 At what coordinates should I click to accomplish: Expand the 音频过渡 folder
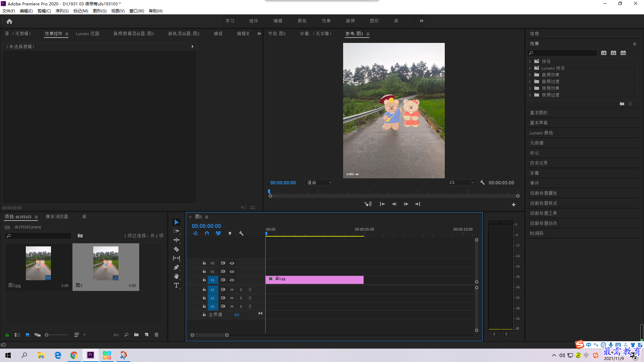[530, 81]
